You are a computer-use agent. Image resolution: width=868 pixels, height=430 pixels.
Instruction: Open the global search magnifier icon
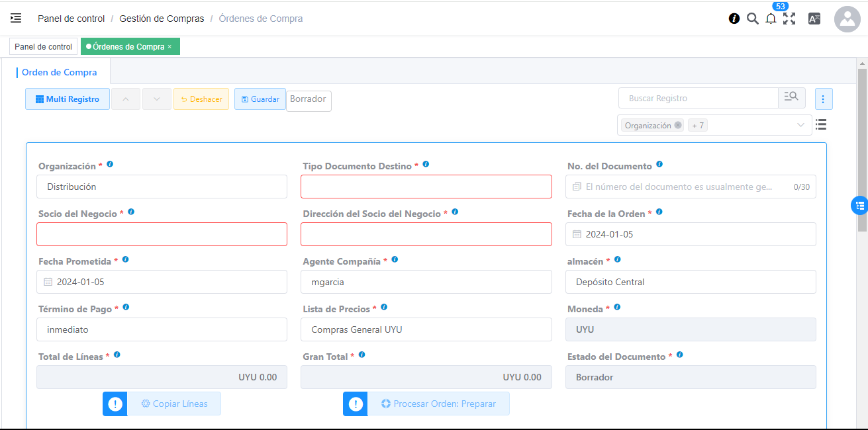tap(752, 19)
